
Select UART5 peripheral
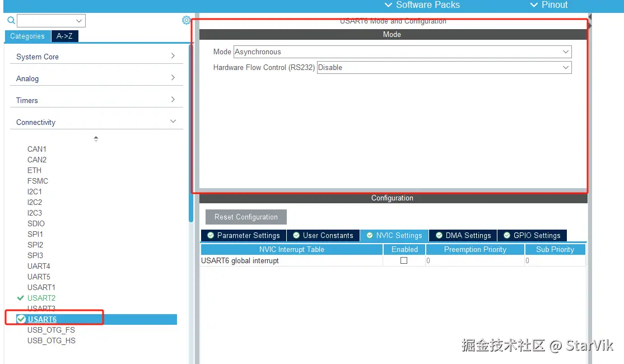(x=39, y=277)
